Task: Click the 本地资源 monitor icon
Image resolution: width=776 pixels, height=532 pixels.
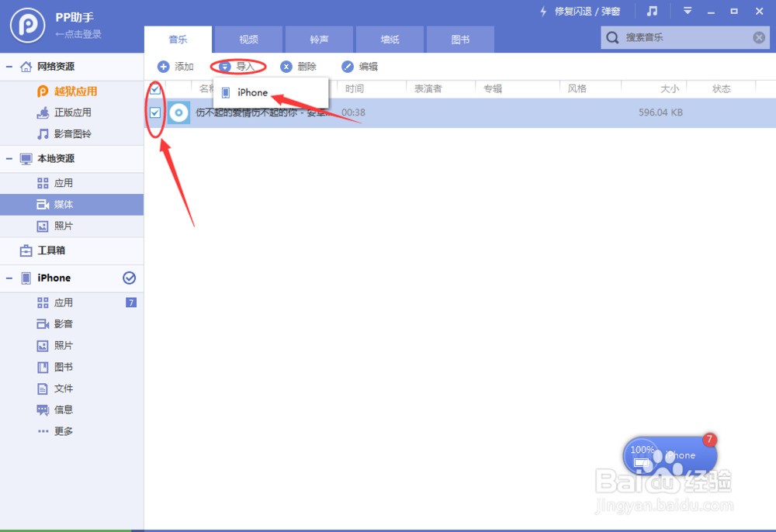Action: 26,159
